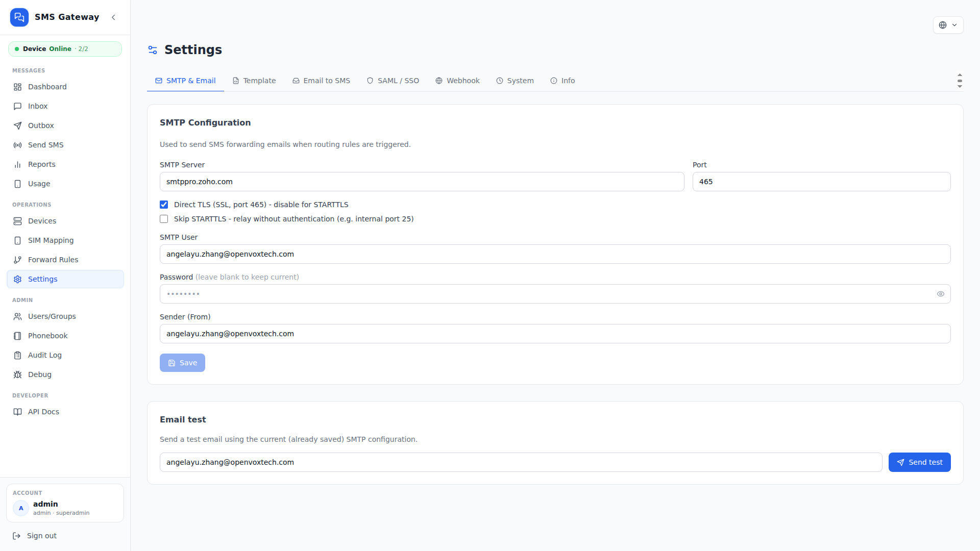Show password with the eye icon
Image resolution: width=980 pixels, height=551 pixels.
click(941, 294)
